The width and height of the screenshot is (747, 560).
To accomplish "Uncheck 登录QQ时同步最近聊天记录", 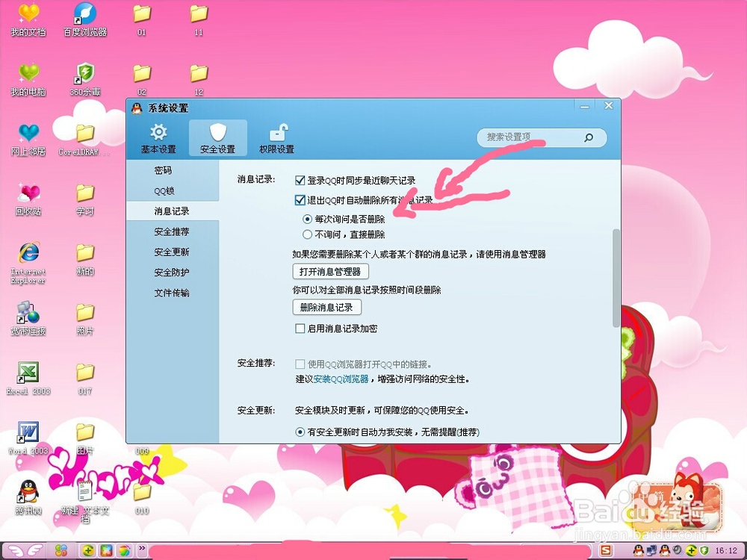I will [300, 181].
